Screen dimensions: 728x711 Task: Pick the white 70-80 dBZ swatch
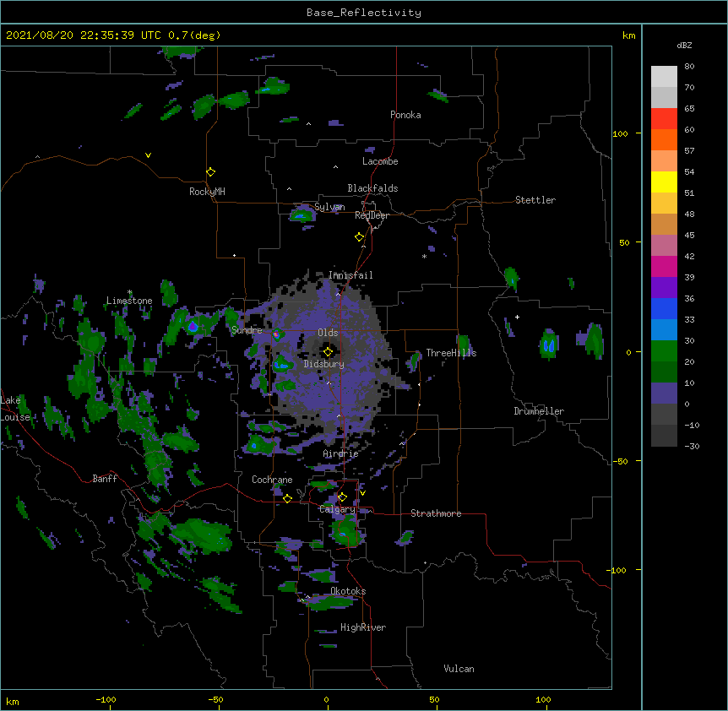[x=664, y=77]
